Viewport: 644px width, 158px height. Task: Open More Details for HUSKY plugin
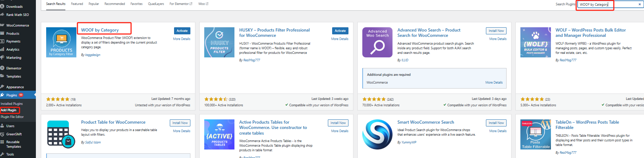340,39
